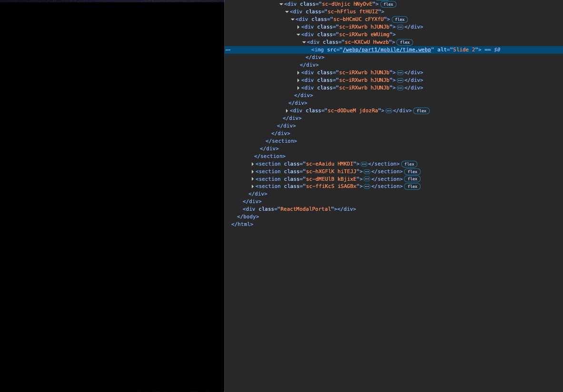This screenshot has height=392, width=563.
Task: Toggle the flex badge on sc-dUnjic hNyOvE
Action: pos(388,4)
